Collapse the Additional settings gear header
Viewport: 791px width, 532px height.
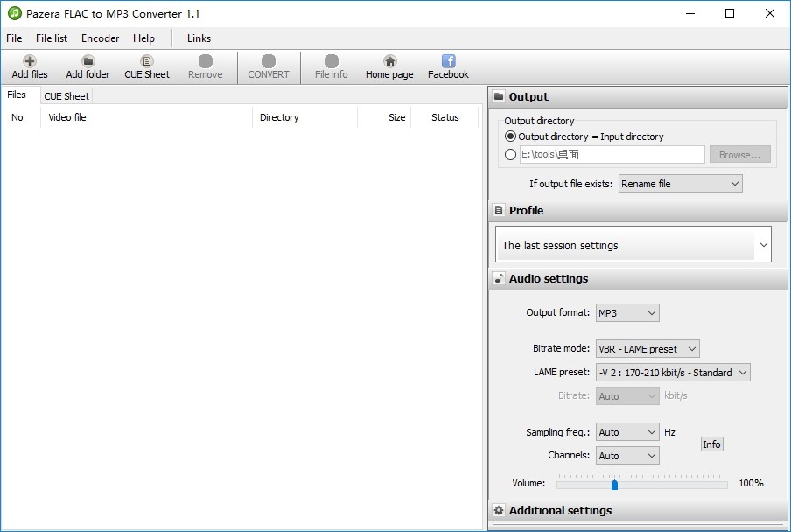coord(638,510)
